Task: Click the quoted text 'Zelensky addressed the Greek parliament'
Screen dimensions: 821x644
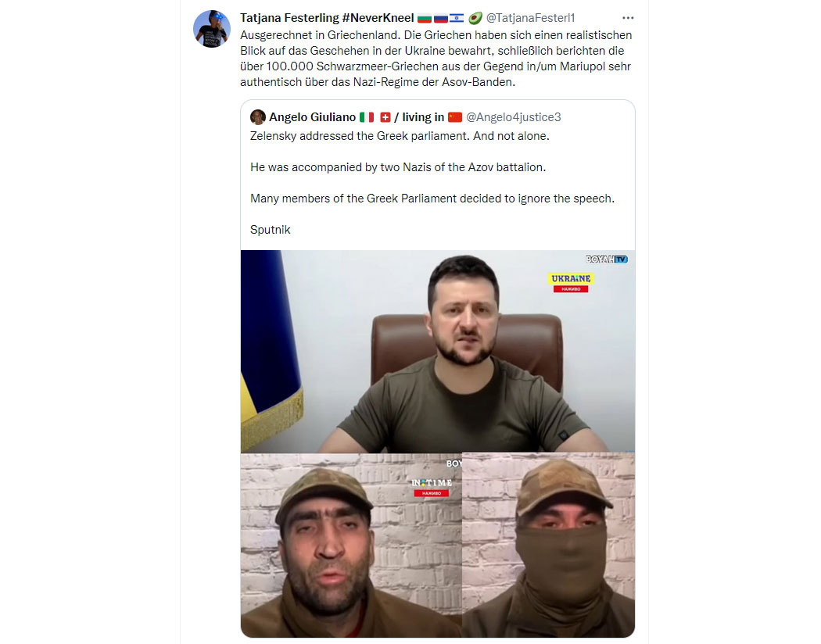Action: tap(400, 136)
